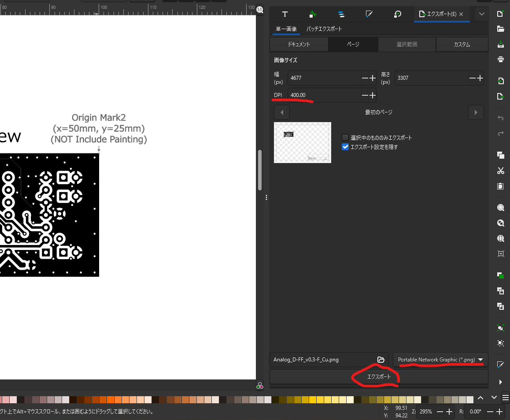Click the Cut scissors icon

[x=500, y=171]
